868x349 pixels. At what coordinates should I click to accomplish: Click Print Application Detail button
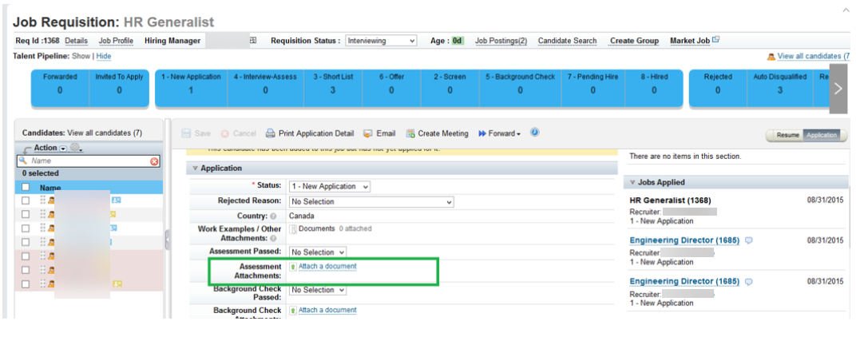pos(310,133)
